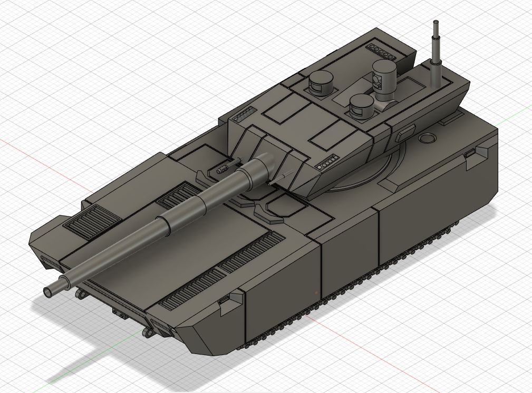Click the long vent grille along the right deck edge
532x393 pixels.
coord(222,270)
